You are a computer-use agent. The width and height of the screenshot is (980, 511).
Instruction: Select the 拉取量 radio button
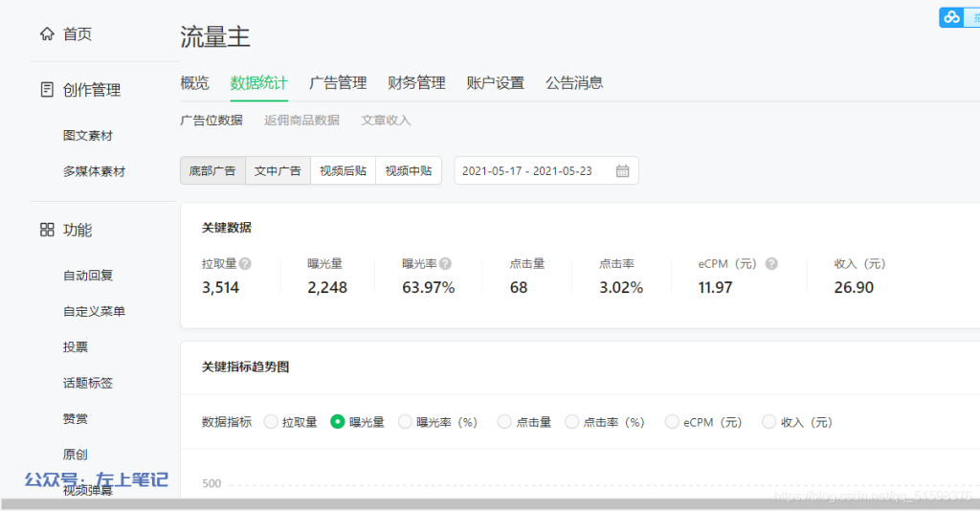(271, 422)
